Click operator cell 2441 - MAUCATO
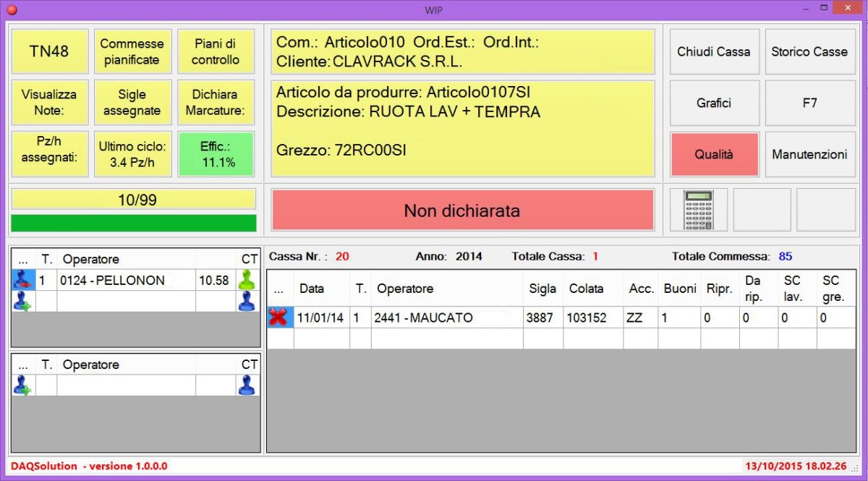Viewport: 868px width, 481px height. point(446,318)
